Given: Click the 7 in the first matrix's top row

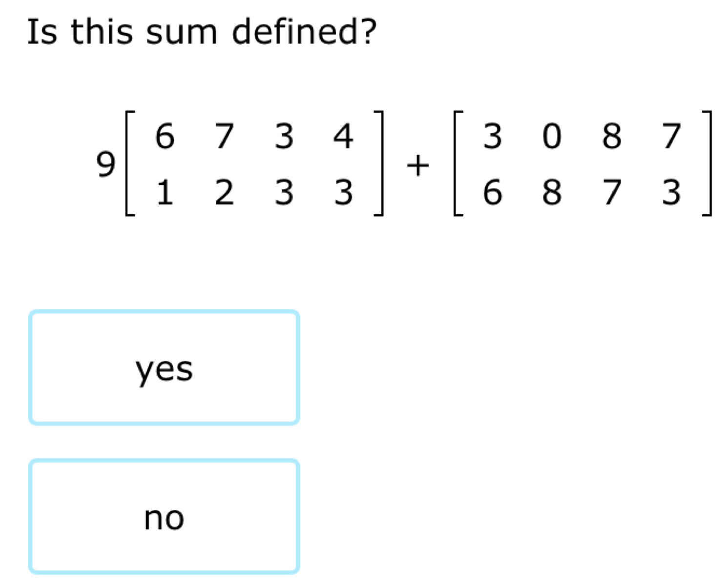Looking at the screenshot, I should pyautogui.click(x=224, y=136).
